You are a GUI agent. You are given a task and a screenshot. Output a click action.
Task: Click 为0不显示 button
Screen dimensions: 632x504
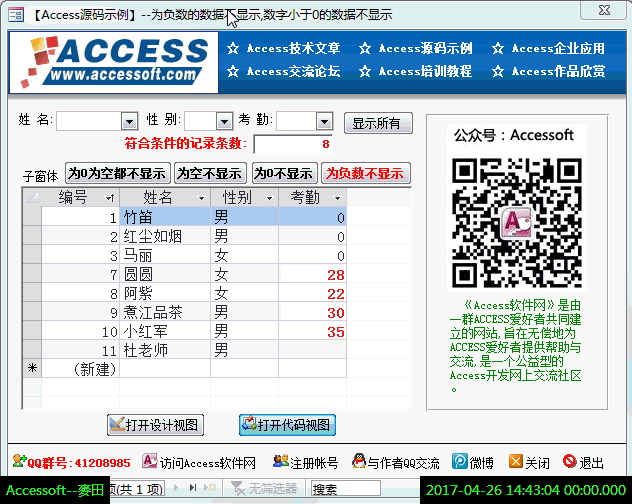[x=285, y=173]
